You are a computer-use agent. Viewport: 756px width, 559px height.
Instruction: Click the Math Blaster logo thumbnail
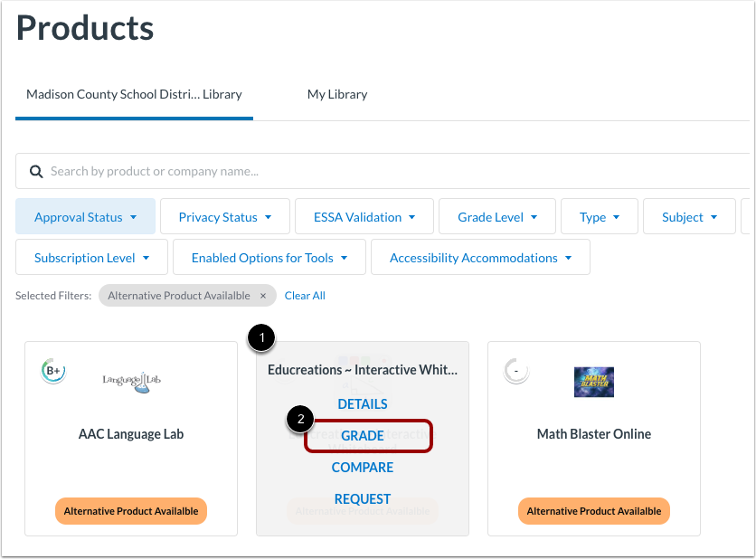pos(594,382)
